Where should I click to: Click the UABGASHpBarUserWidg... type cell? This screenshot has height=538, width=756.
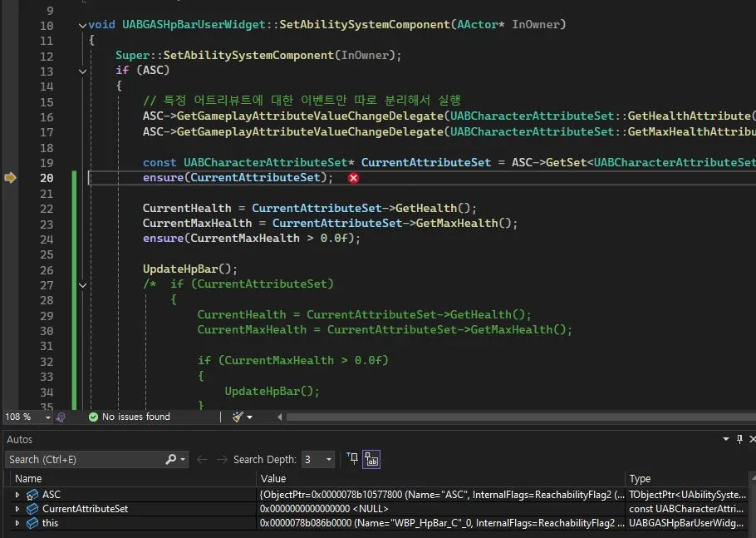(686, 523)
